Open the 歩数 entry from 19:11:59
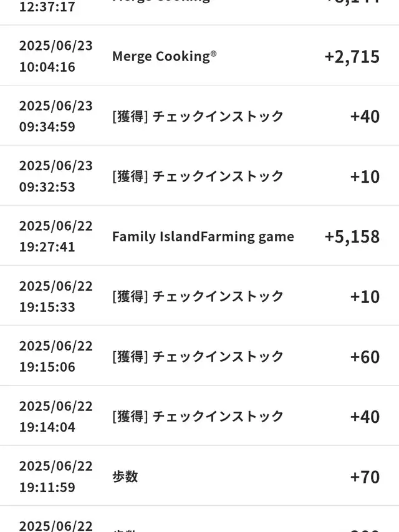 tap(125, 476)
